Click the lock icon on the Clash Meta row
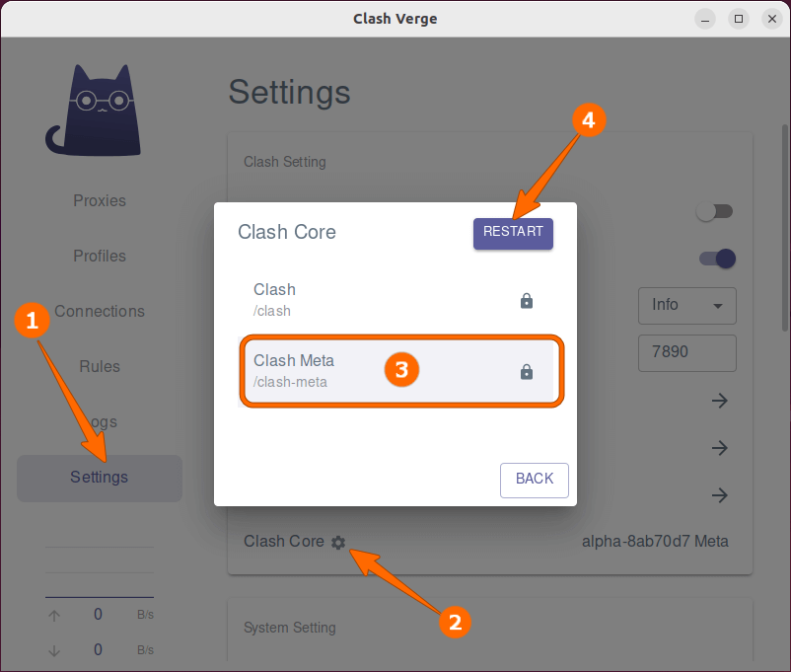Viewport: 791px width, 672px height. [527, 372]
